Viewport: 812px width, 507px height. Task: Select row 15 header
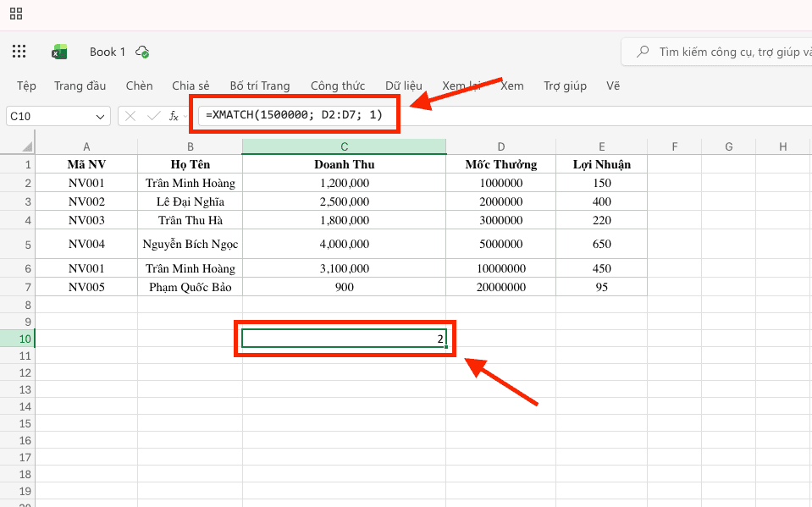tap(18, 423)
